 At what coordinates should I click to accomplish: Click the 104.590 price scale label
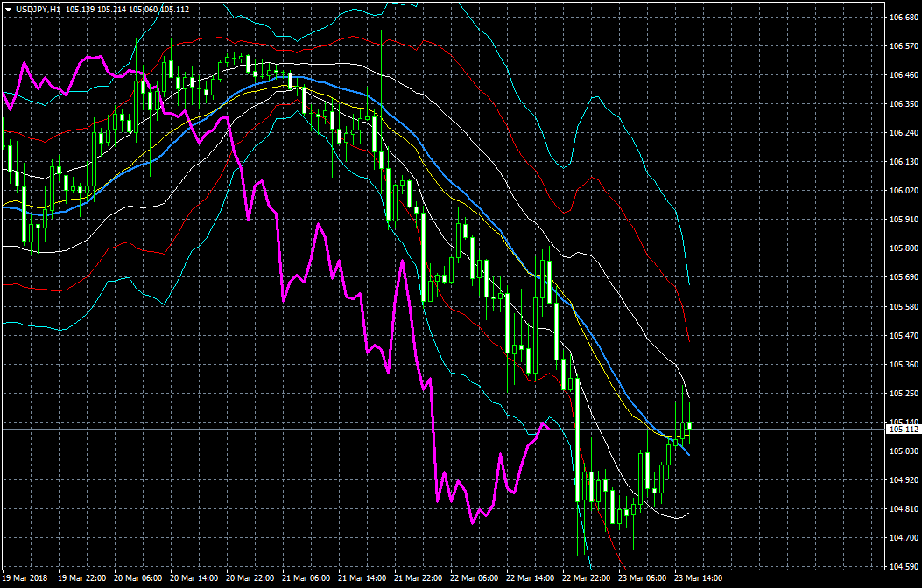coord(903,567)
